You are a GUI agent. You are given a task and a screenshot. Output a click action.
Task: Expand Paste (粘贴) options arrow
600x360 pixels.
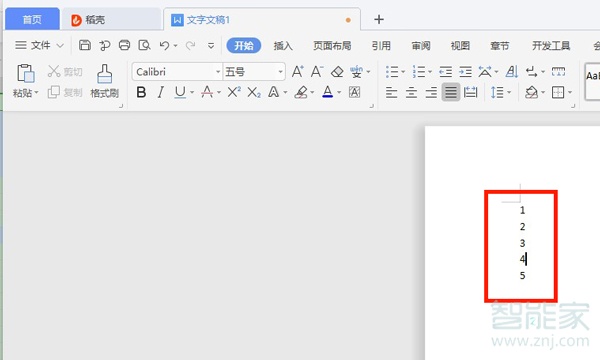click(x=36, y=93)
